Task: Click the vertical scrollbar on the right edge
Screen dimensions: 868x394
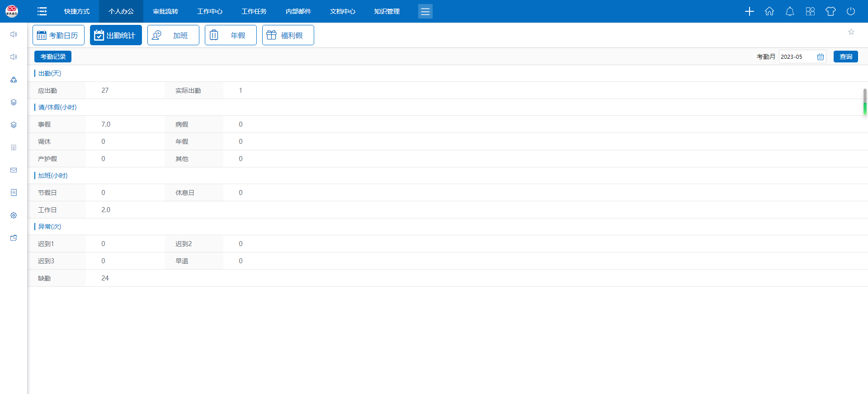Action: (x=865, y=102)
